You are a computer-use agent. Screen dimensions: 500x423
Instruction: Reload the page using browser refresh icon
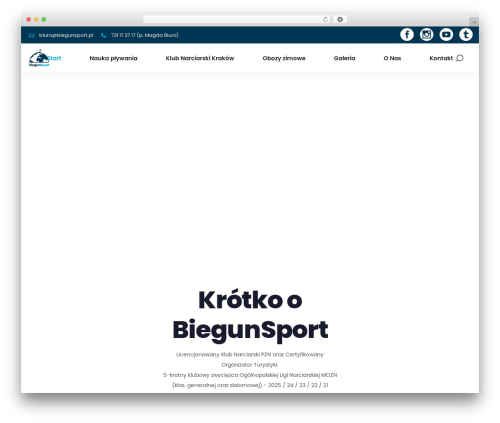click(x=325, y=19)
